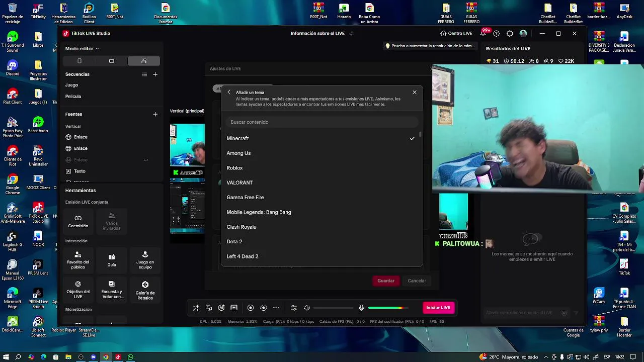Close the Añadir un tema dialog

click(x=415, y=93)
